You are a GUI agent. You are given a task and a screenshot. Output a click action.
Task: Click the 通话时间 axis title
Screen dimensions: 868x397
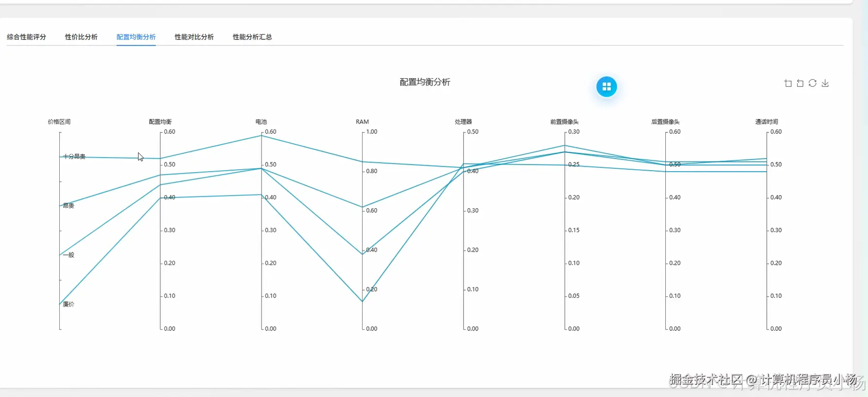pos(766,122)
